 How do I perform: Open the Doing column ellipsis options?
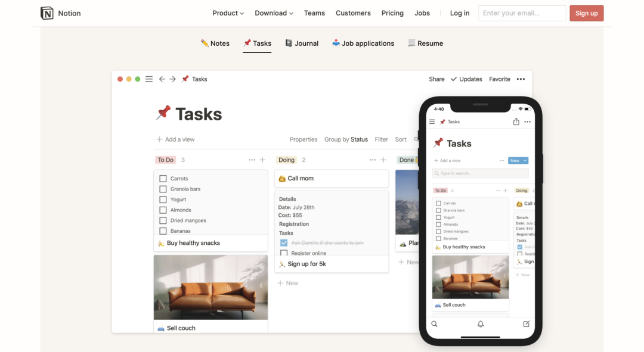click(x=373, y=160)
